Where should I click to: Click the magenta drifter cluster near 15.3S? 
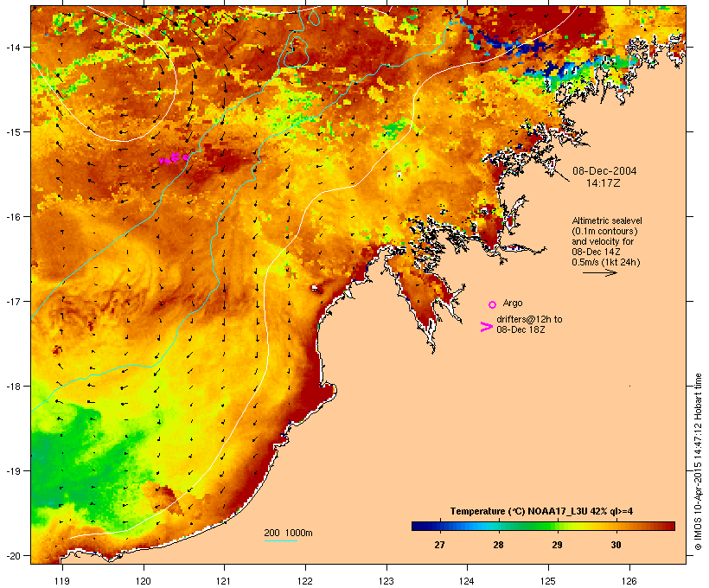pos(174,158)
